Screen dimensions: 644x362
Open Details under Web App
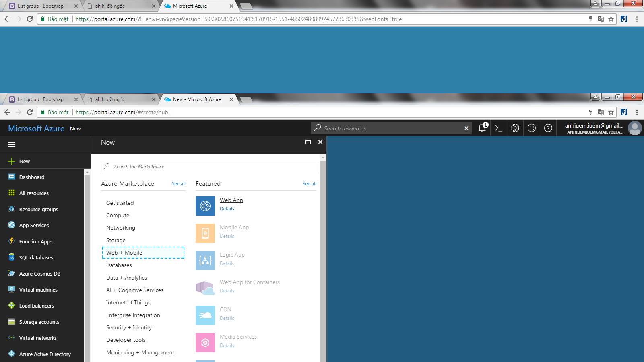coord(227,209)
